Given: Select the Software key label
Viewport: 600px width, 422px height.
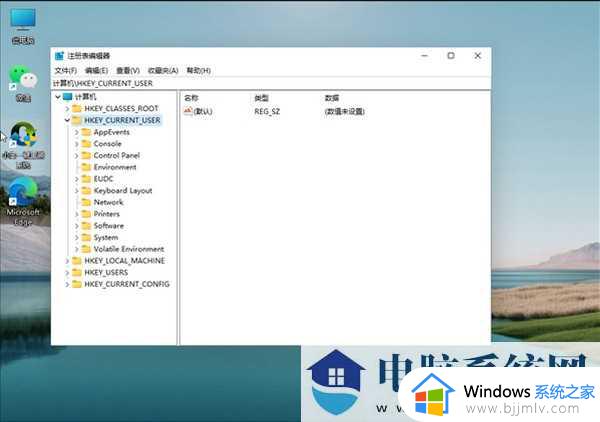Looking at the screenshot, I should click(x=109, y=226).
